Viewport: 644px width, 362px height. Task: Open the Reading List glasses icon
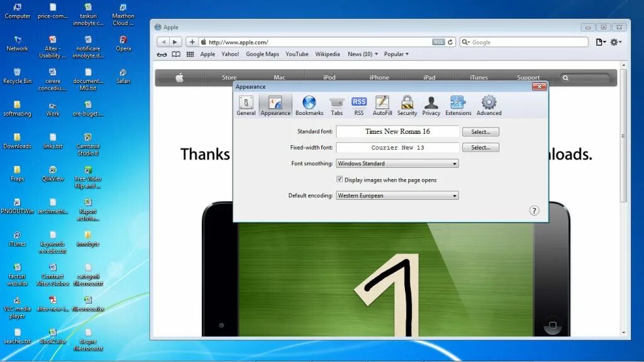pos(162,54)
